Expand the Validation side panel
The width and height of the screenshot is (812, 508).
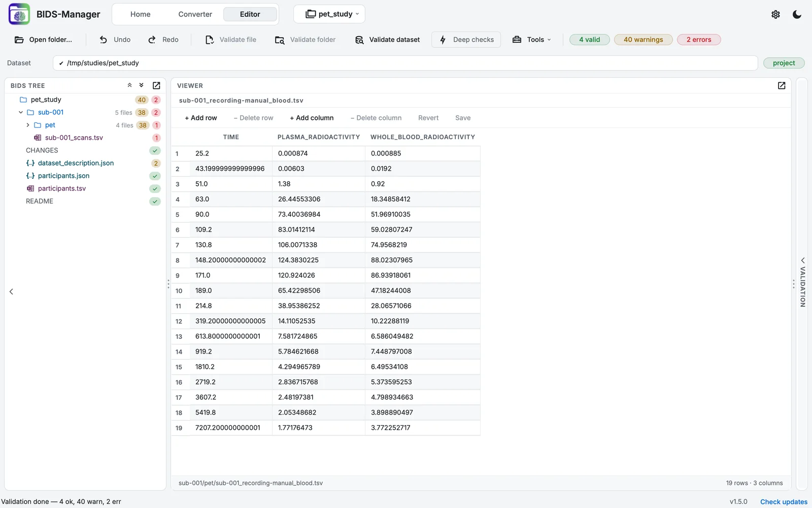pyautogui.click(x=802, y=282)
